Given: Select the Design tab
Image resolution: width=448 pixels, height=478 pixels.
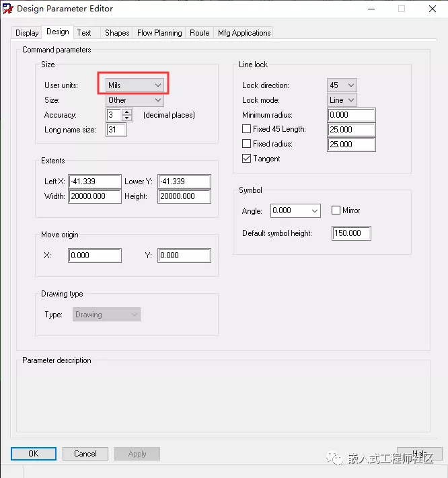Looking at the screenshot, I should point(58,32).
